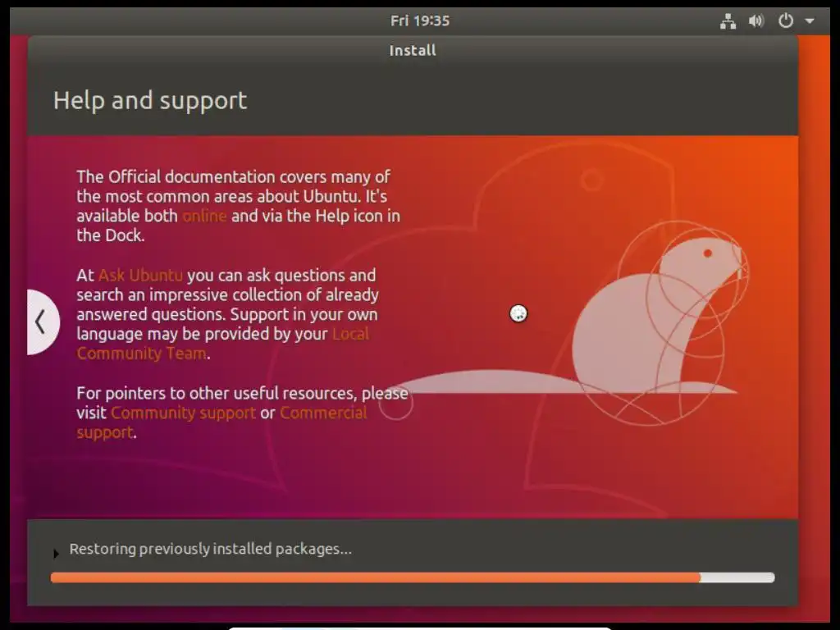The width and height of the screenshot is (840, 630).
Task: Go to the previous installer slide
Action: pyautogui.click(x=42, y=322)
